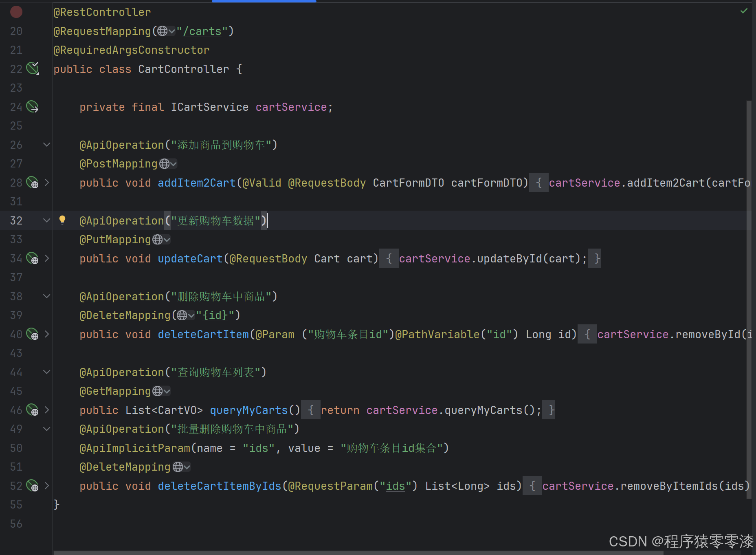Toggle the breakpoint on the @RestController line

[x=16, y=12]
